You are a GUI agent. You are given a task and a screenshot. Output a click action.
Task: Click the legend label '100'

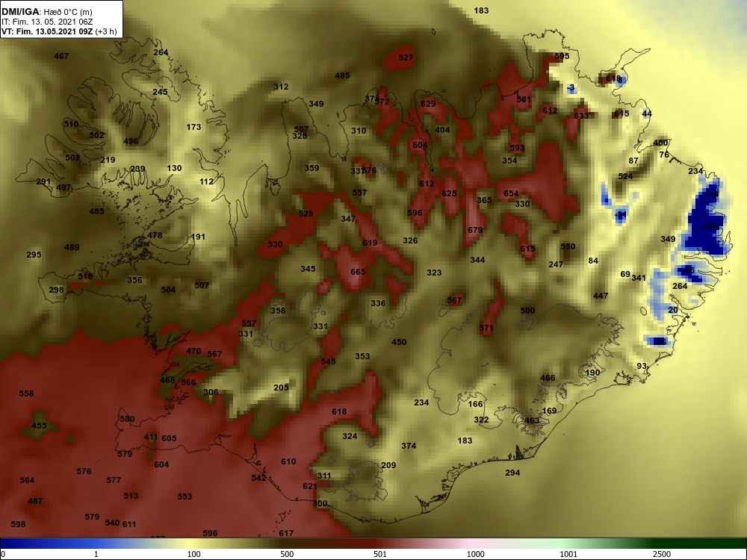194,554
